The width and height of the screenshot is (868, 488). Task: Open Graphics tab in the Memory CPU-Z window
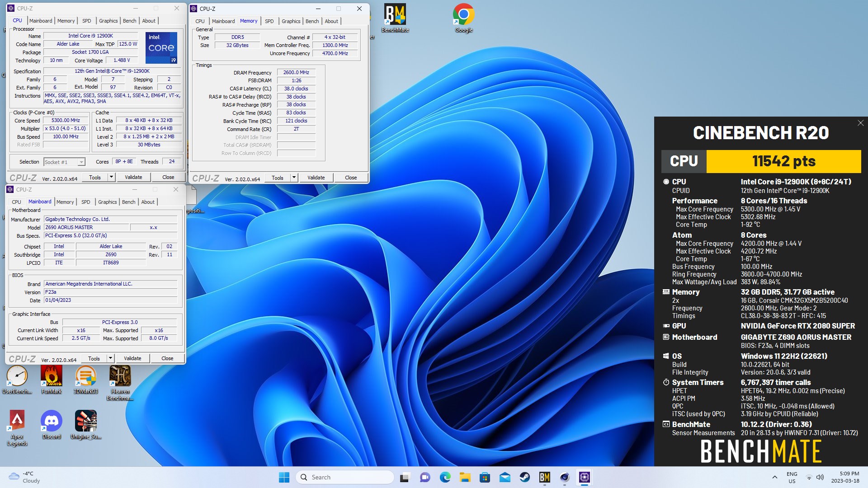coord(291,21)
